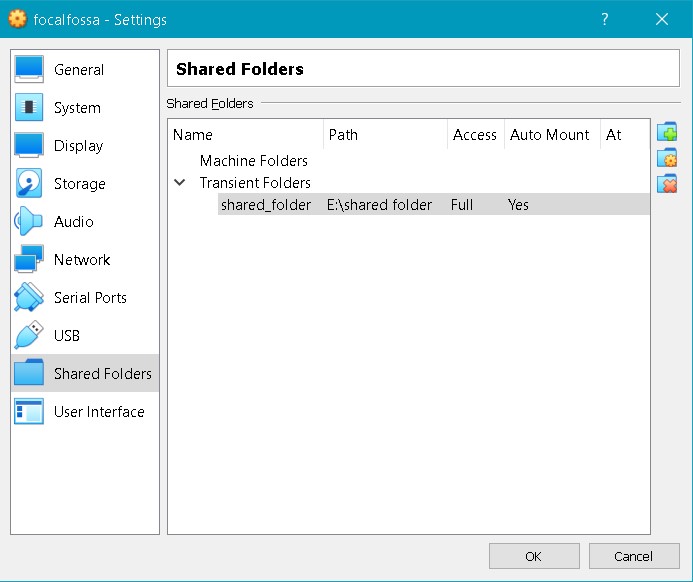Open the Serial Ports settings page
The image size is (693, 582).
click(x=90, y=298)
